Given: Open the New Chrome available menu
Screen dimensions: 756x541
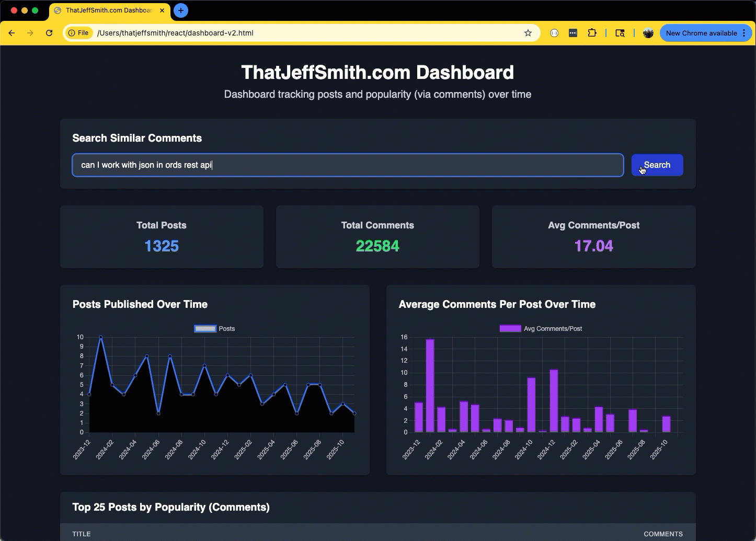Looking at the screenshot, I should click(706, 33).
